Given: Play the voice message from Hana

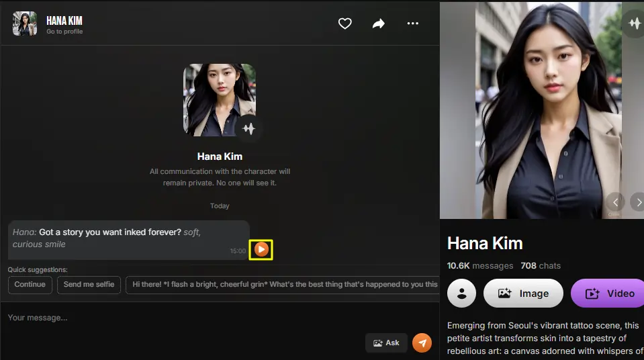Looking at the screenshot, I should [261, 249].
